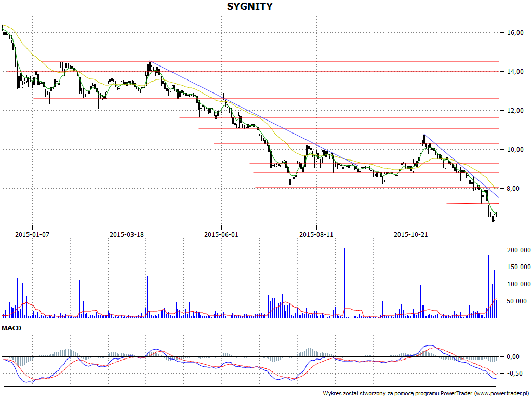Click the 200 000 volume axis label
Image resolution: width=532 pixels, height=399 pixels.
pos(518,250)
